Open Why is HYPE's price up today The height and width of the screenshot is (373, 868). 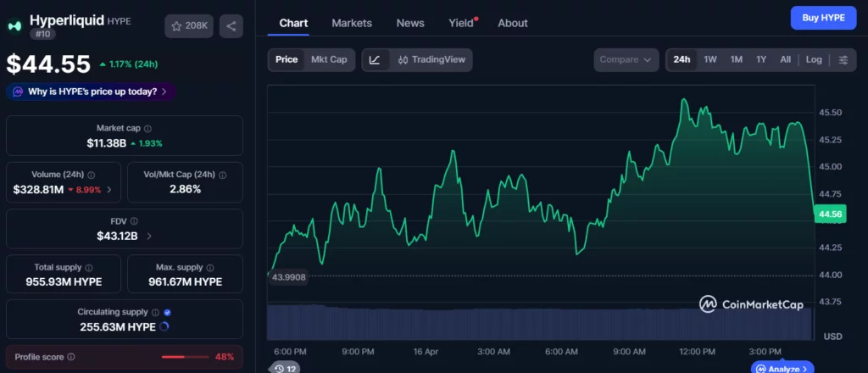pos(92,92)
